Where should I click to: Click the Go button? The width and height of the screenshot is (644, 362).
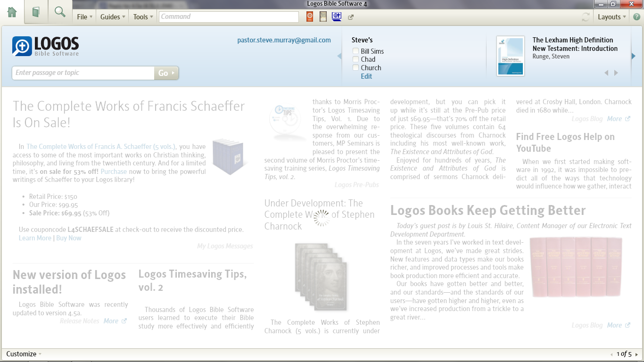point(166,73)
